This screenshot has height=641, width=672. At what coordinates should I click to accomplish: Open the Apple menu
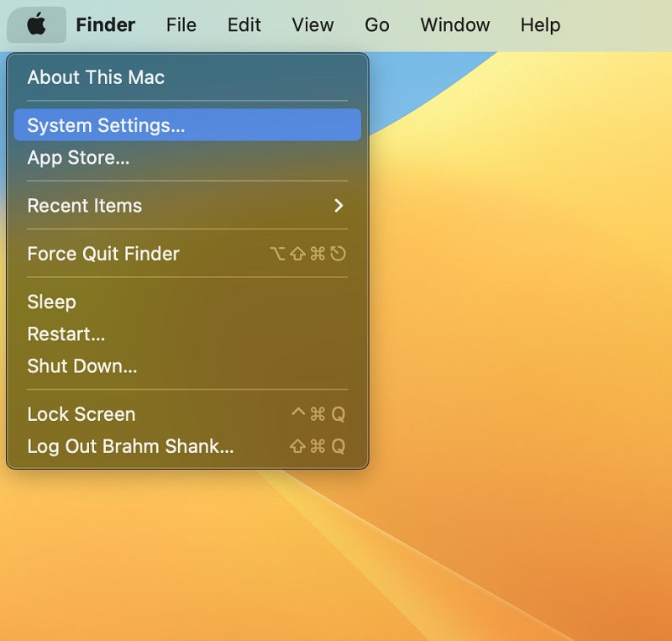click(34, 24)
